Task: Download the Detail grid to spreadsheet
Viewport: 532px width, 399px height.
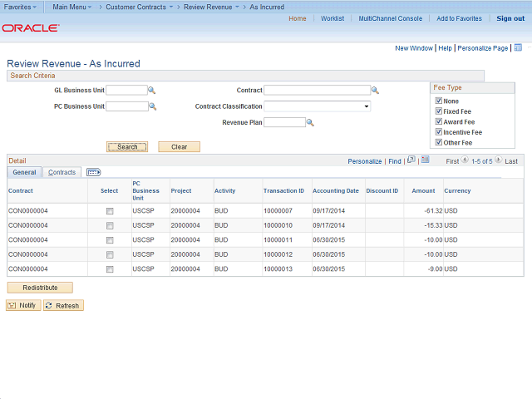Action: [425, 160]
